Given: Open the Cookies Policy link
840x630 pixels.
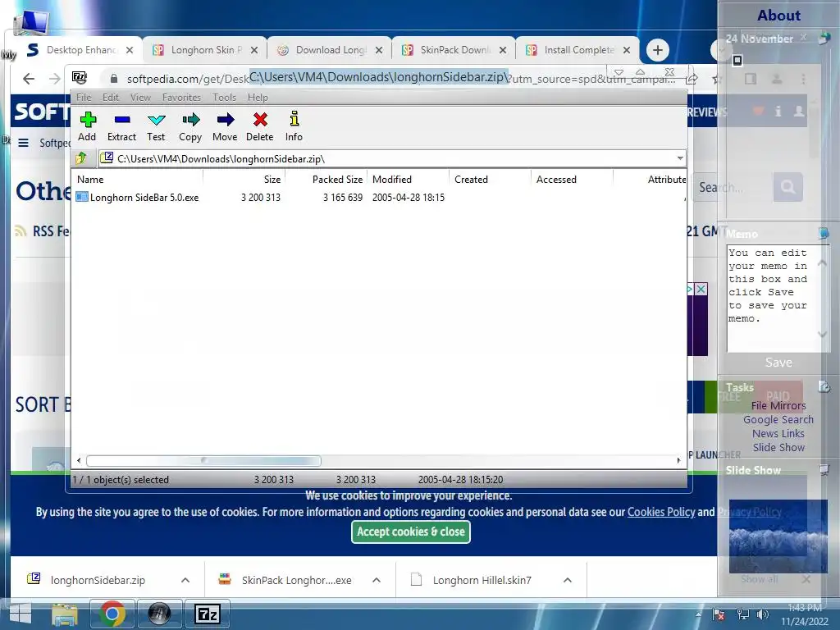Looking at the screenshot, I should coord(661,512).
